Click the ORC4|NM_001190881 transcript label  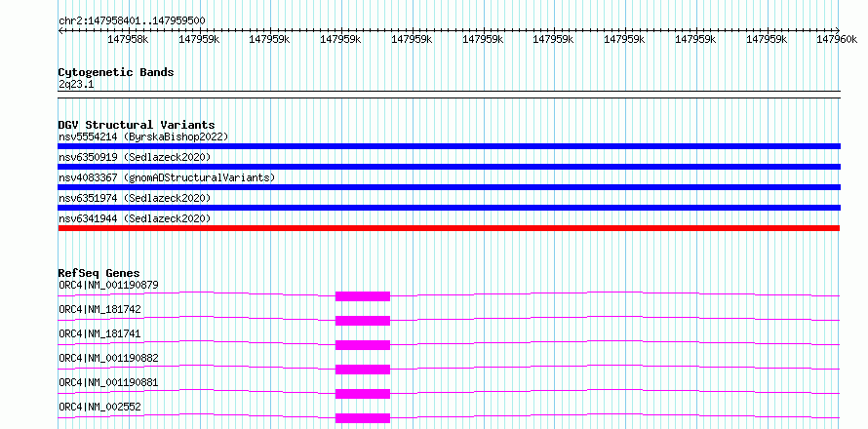pos(108,382)
